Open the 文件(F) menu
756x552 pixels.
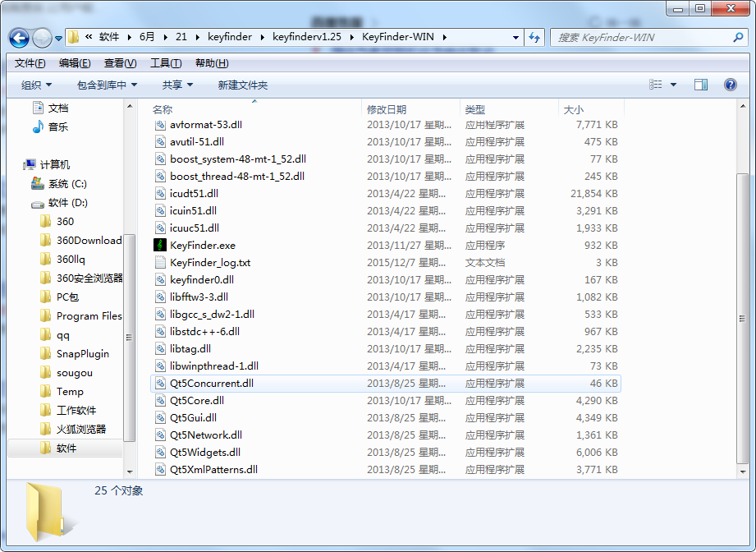[x=30, y=63]
